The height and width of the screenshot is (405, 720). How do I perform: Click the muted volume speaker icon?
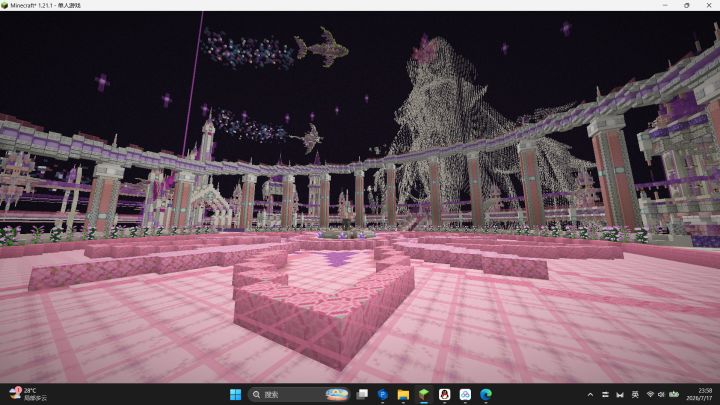pos(661,394)
